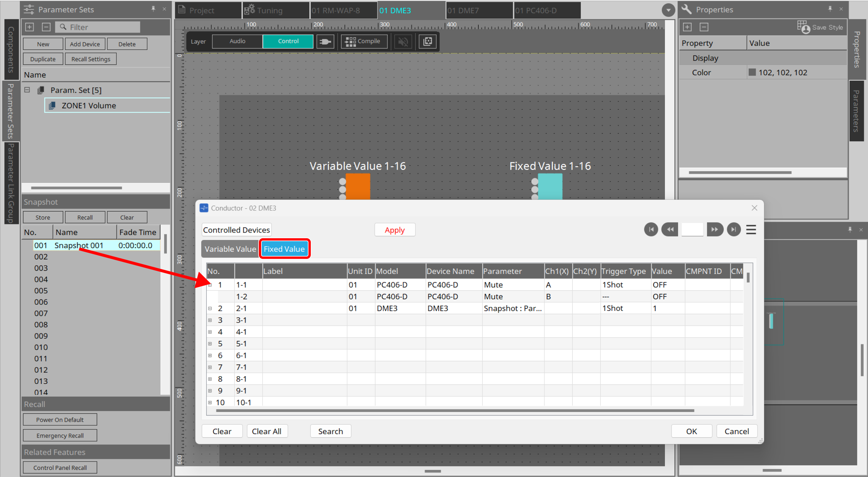This screenshot has height=477, width=868.
Task: Toggle the plug connection icon in the toolbar
Action: (325, 41)
